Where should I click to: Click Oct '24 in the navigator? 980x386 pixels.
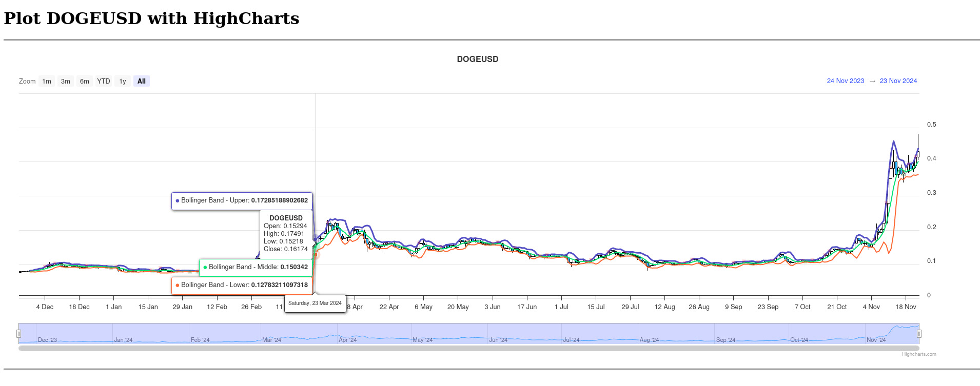tap(799, 340)
